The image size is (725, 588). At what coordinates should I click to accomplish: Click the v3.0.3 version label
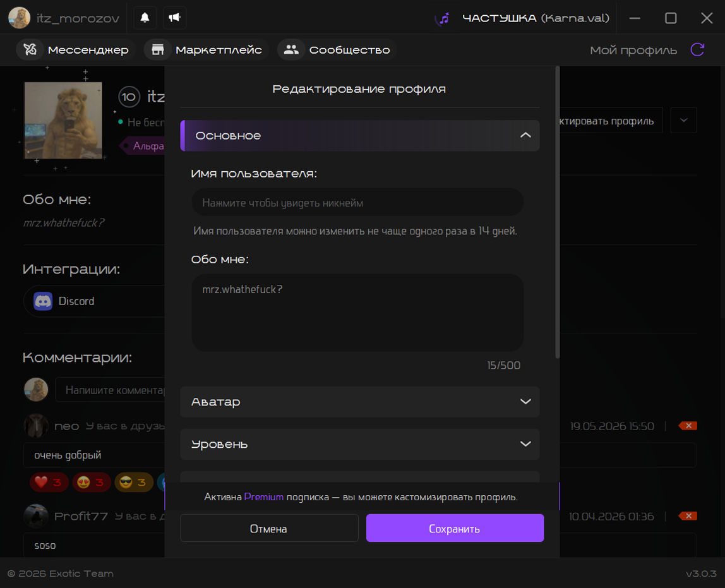coord(701,573)
